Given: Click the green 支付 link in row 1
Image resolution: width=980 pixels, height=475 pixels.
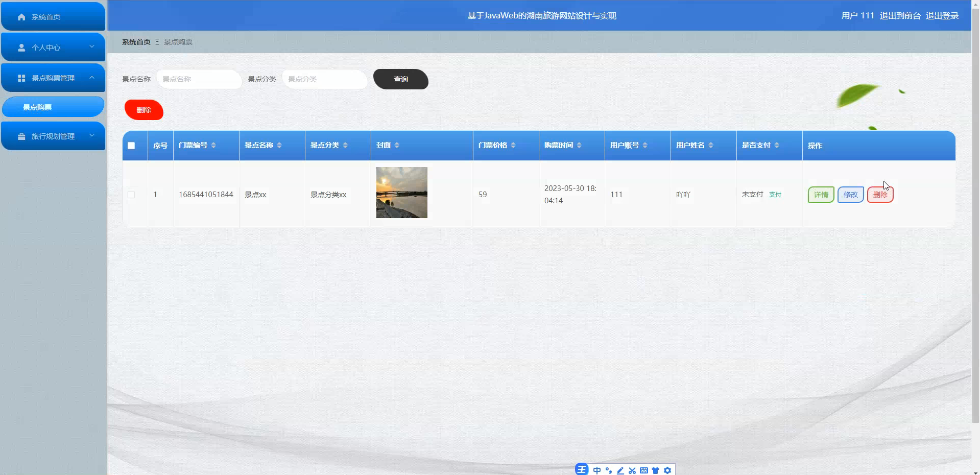Looking at the screenshot, I should [x=775, y=195].
